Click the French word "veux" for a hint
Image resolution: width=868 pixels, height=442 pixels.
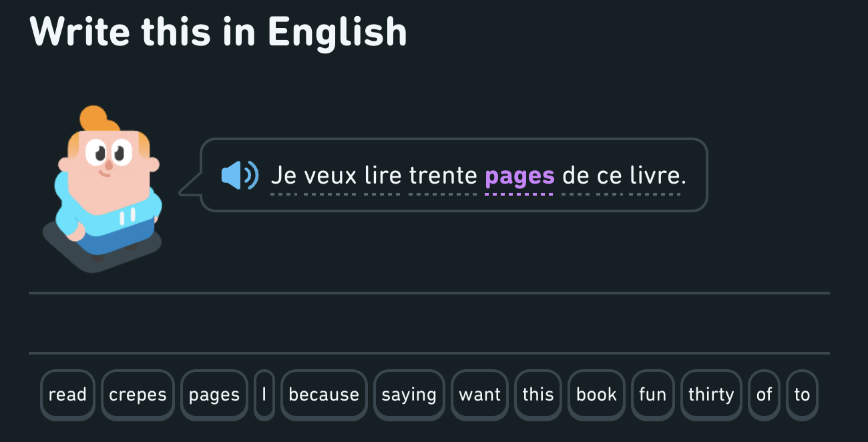(331, 176)
